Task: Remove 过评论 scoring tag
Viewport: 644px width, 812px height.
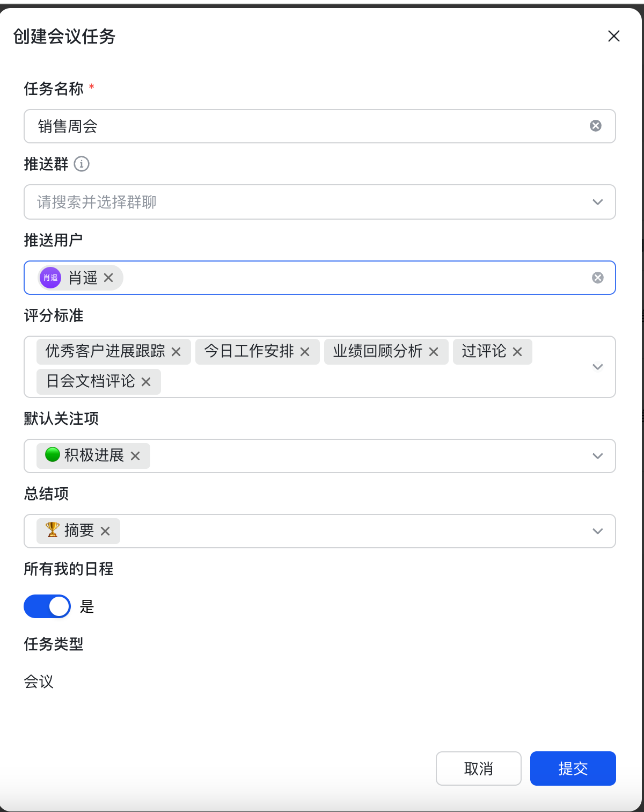Action: coord(517,352)
